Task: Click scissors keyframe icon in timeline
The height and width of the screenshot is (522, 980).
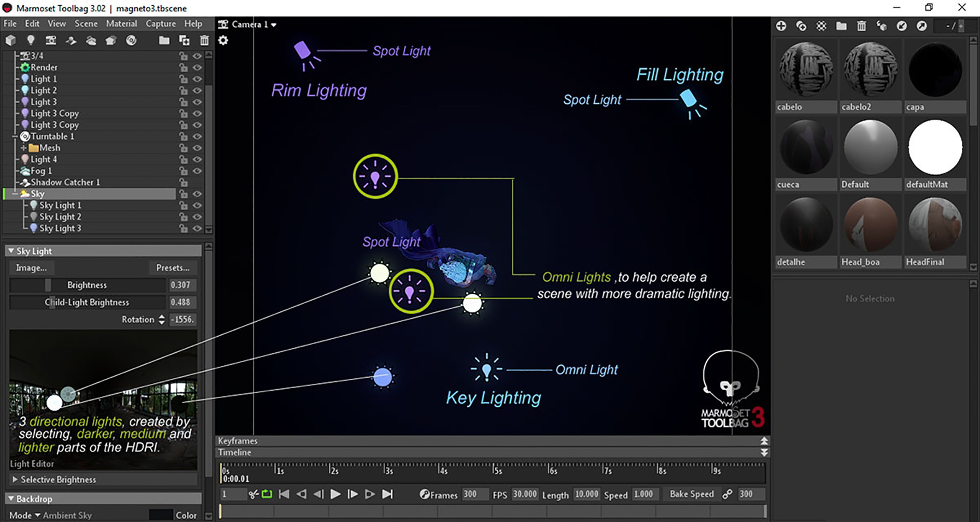Action: [253, 494]
